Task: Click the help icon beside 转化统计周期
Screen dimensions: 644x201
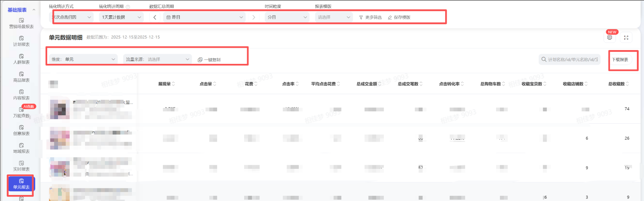Action: [x=128, y=7]
